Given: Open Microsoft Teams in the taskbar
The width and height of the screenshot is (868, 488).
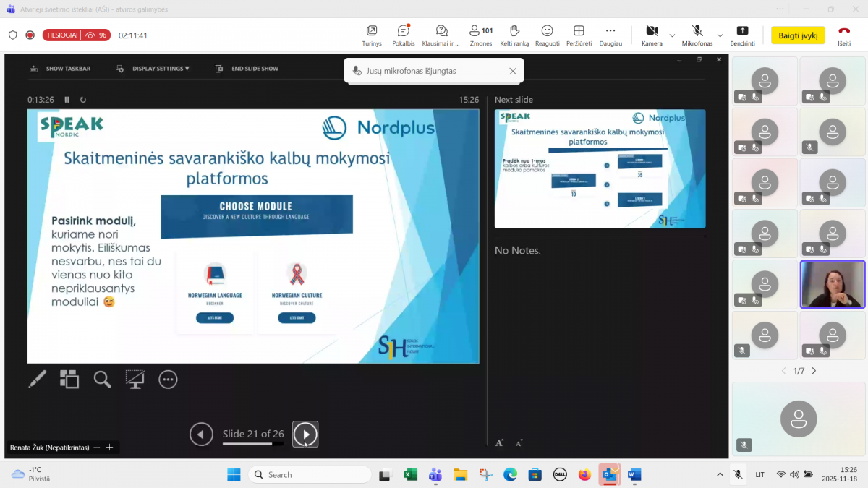Looking at the screenshot, I should (435, 474).
